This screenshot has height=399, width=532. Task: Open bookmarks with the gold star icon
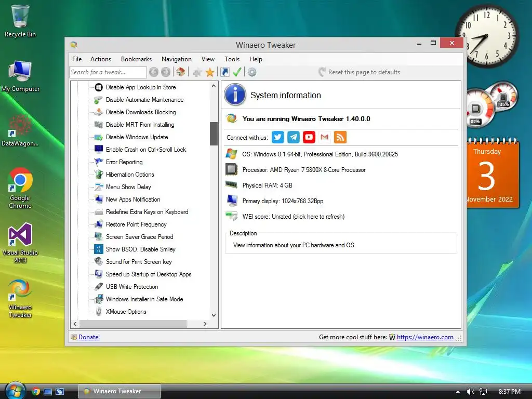pos(210,72)
